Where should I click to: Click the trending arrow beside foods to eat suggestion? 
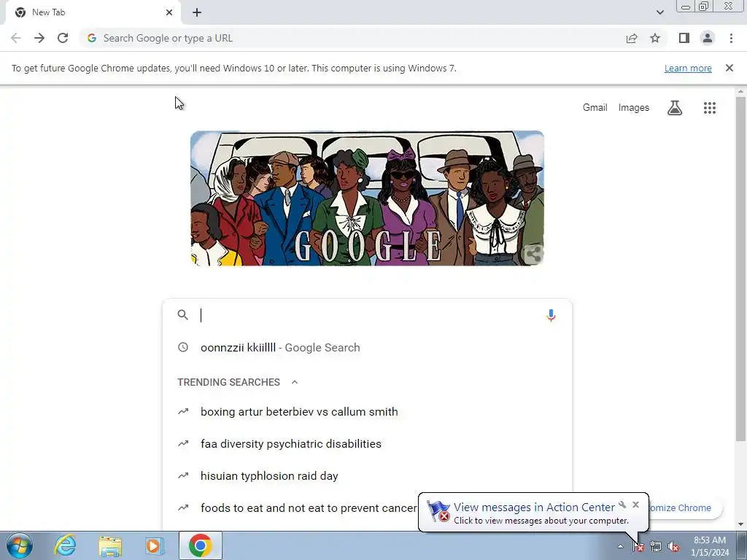point(183,507)
